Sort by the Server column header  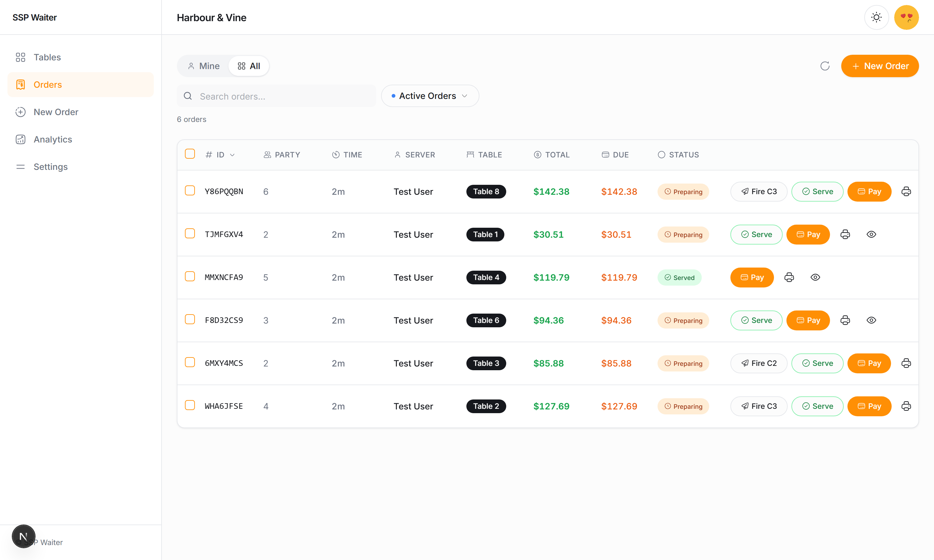(x=414, y=155)
